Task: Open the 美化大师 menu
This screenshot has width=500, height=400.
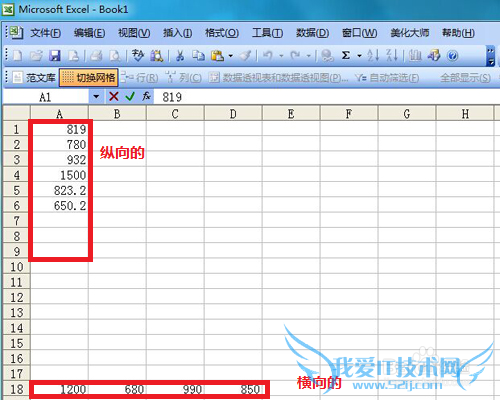Action: [x=410, y=33]
